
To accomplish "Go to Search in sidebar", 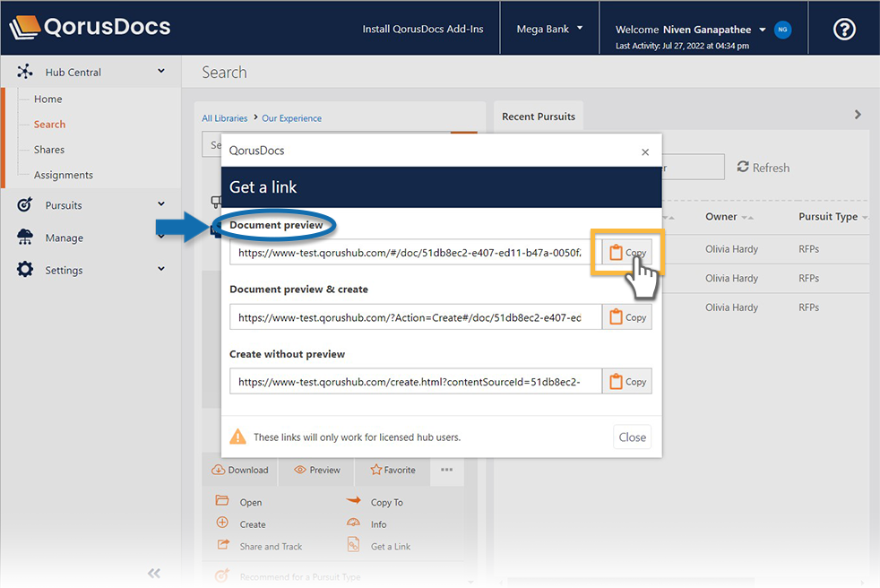I will tap(49, 124).
